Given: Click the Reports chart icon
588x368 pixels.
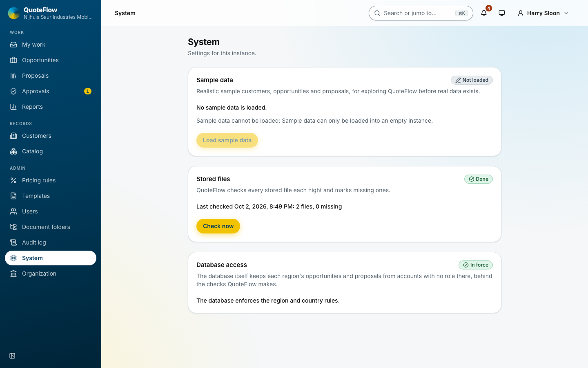Looking at the screenshot, I should pos(13,107).
